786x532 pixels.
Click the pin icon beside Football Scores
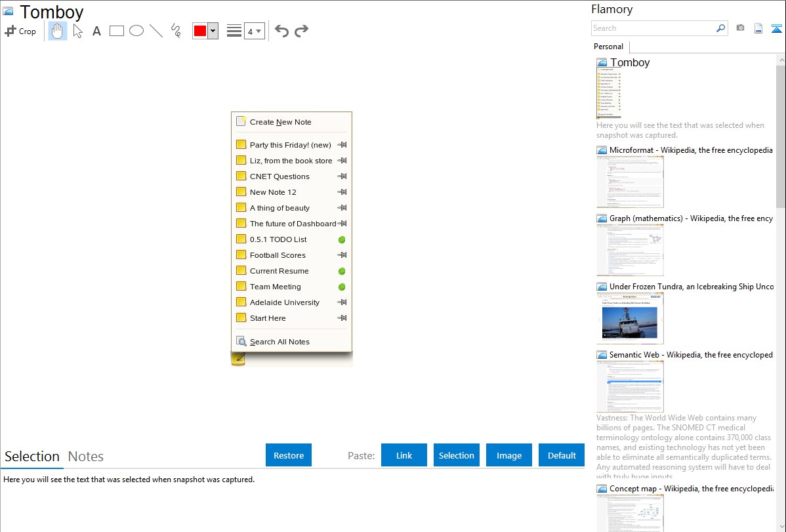(x=342, y=255)
